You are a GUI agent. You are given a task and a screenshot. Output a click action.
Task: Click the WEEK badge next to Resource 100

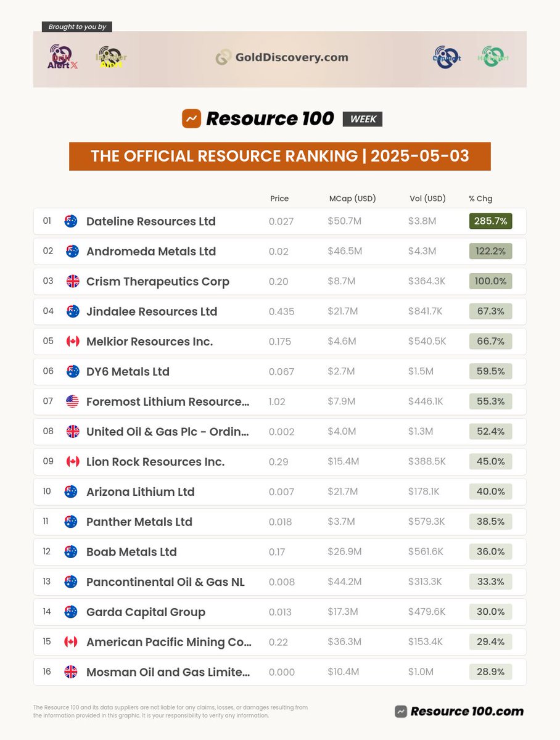pyautogui.click(x=363, y=119)
